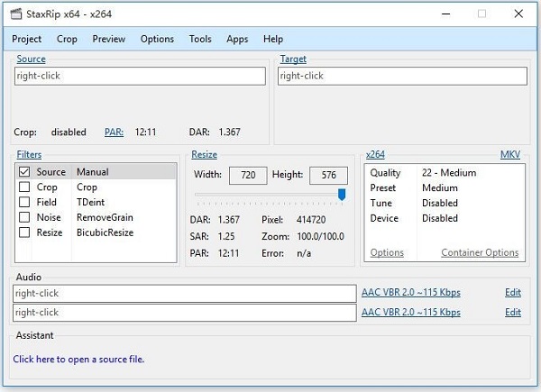Enable the Crop filter checkbox
Viewport: 541px width, 392px height.
pos(24,187)
